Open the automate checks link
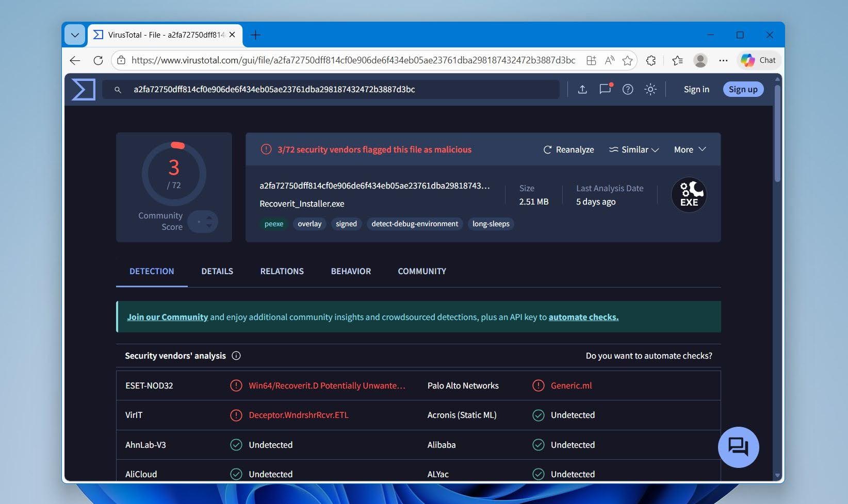 583,317
